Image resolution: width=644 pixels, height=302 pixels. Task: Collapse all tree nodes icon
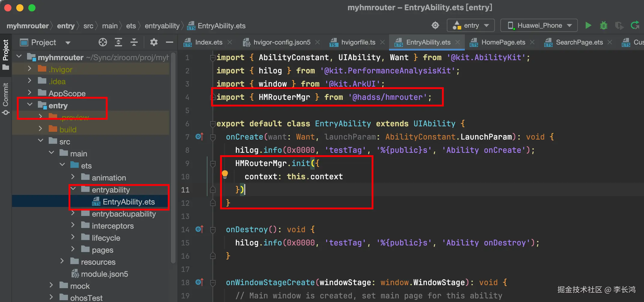coord(134,42)
